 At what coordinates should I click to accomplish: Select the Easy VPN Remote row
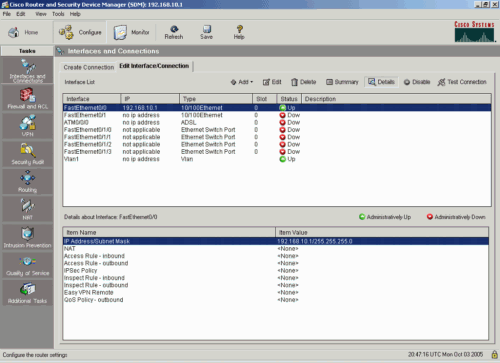click(x=276, y=293)
